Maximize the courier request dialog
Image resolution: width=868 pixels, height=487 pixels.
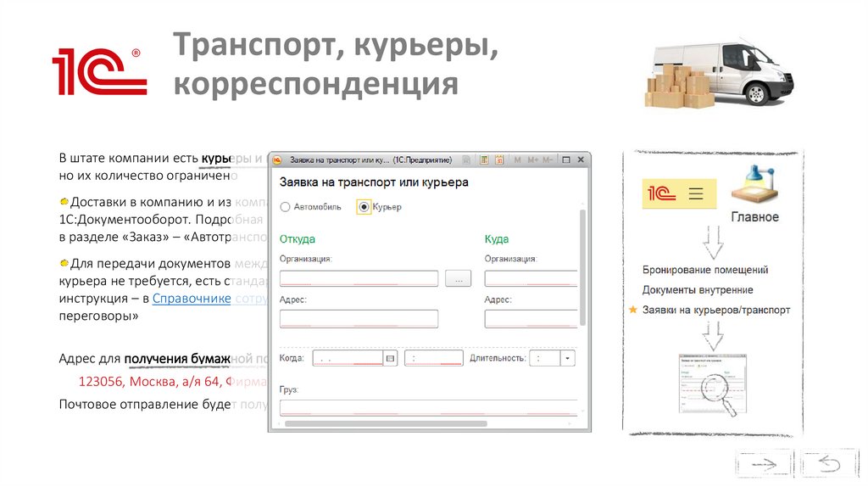pyautogui.click(x=565, y=160)
